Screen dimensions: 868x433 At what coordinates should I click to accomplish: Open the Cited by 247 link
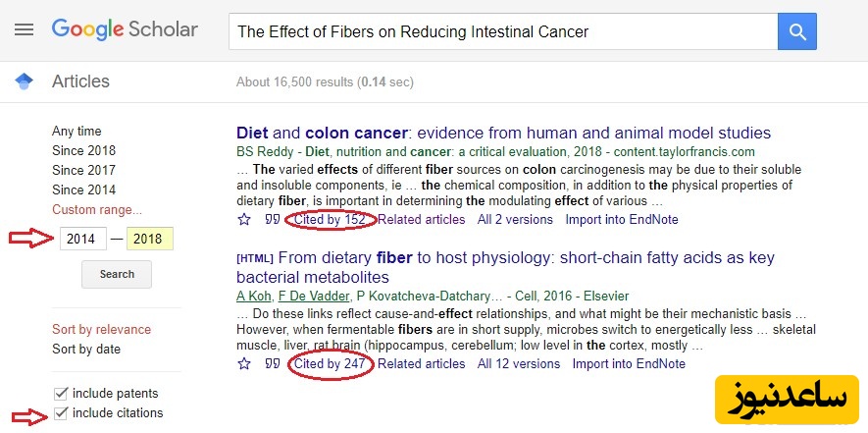click(x=330, y=364)
